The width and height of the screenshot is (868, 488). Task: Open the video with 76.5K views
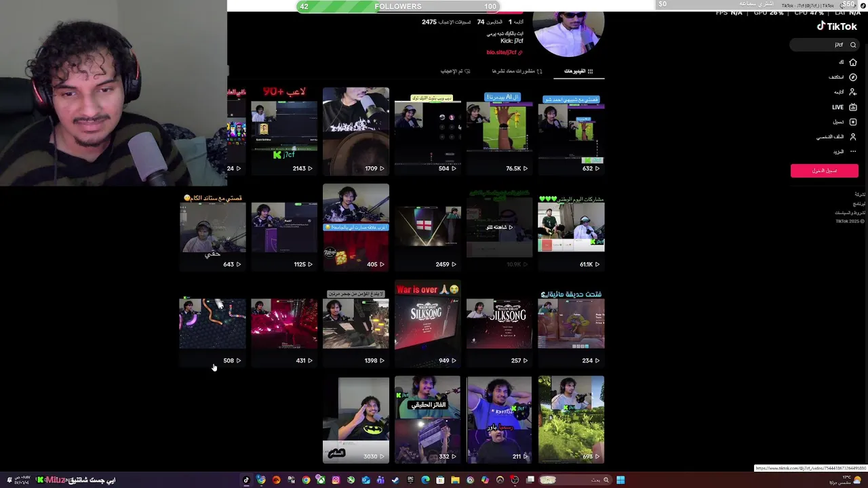499,132
